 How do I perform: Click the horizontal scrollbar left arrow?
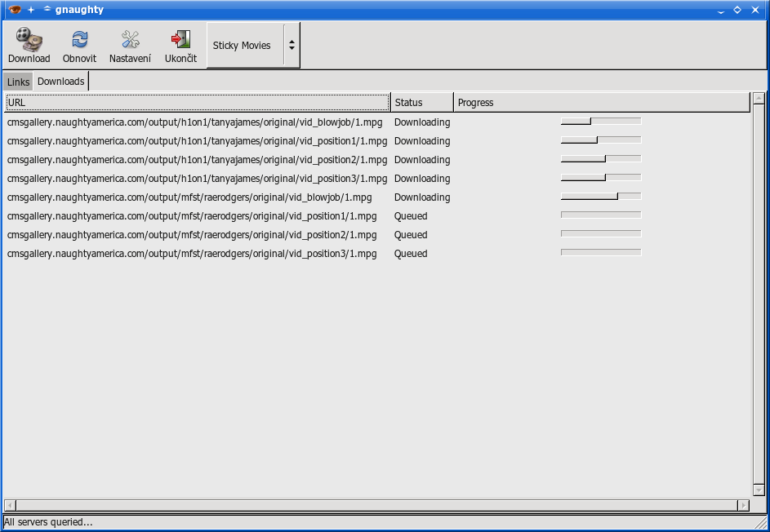[10, 505]
